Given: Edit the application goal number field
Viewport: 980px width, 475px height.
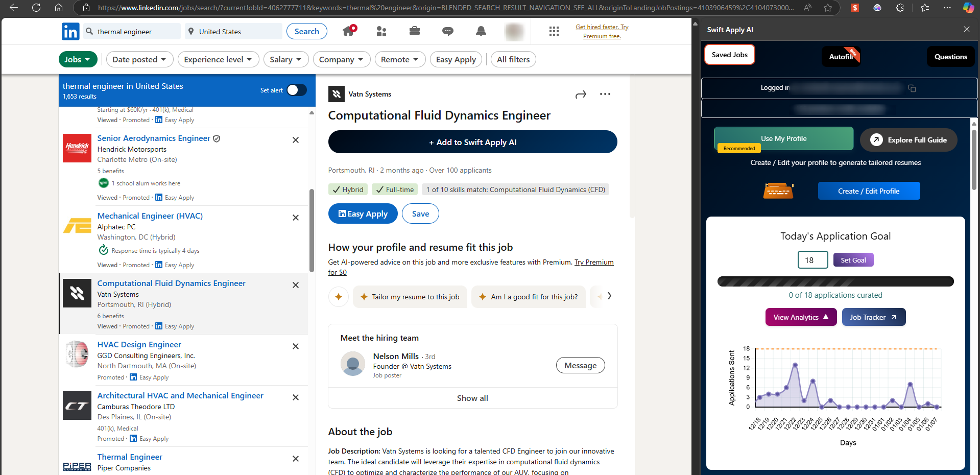Looking at the screenshot, I should tap(812, 260).
